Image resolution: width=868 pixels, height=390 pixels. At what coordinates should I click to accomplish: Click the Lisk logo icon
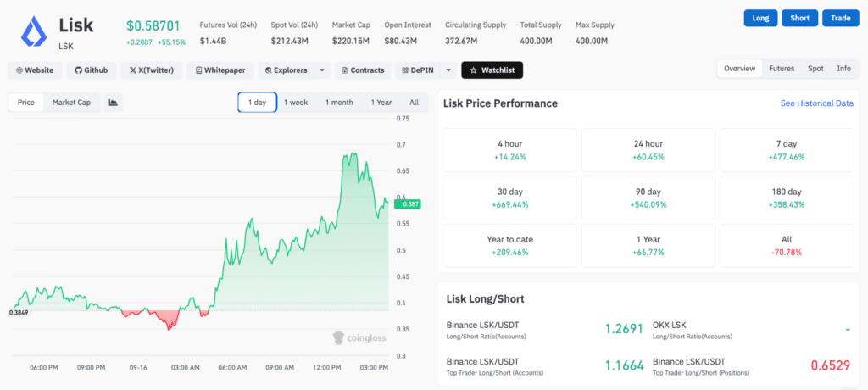(34, 31)
